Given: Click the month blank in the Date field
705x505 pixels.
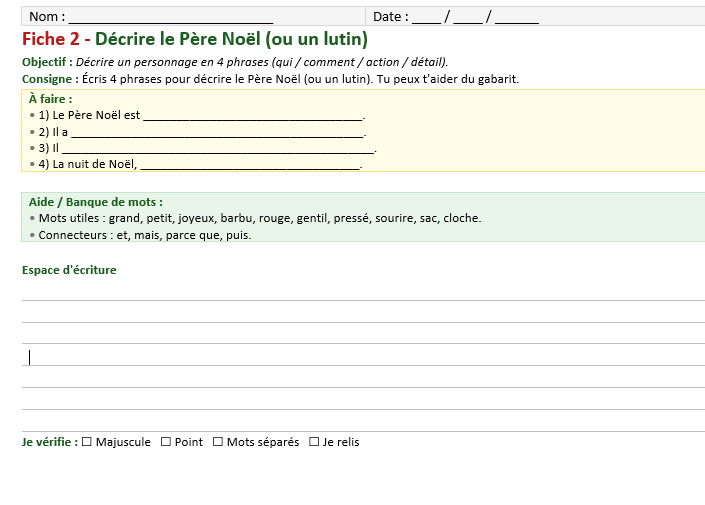Looking at the screenshot, I should [467, 17].
